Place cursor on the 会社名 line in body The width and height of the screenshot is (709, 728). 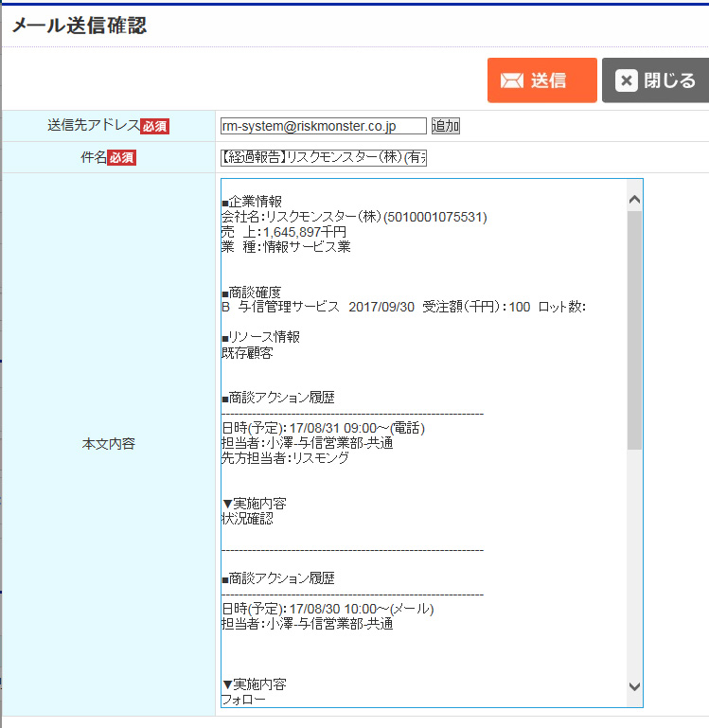pyautogui.click(x=353, y=217)
